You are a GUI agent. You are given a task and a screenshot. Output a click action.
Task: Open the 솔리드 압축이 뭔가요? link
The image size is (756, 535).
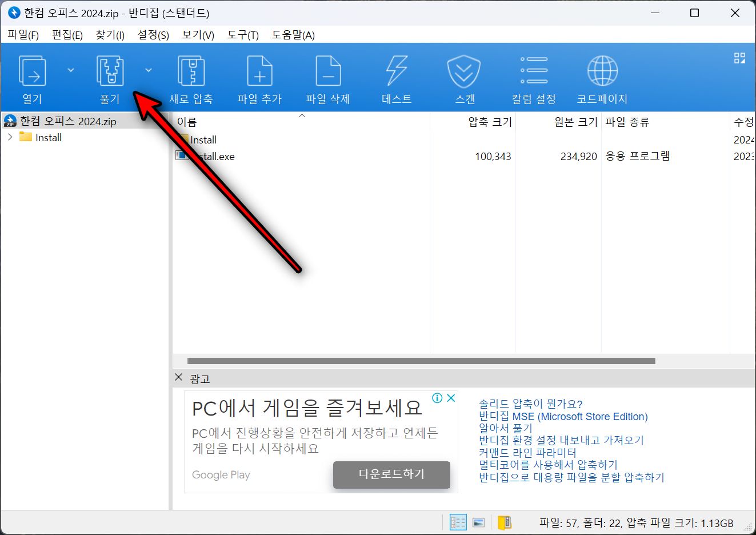click(530, 404)
